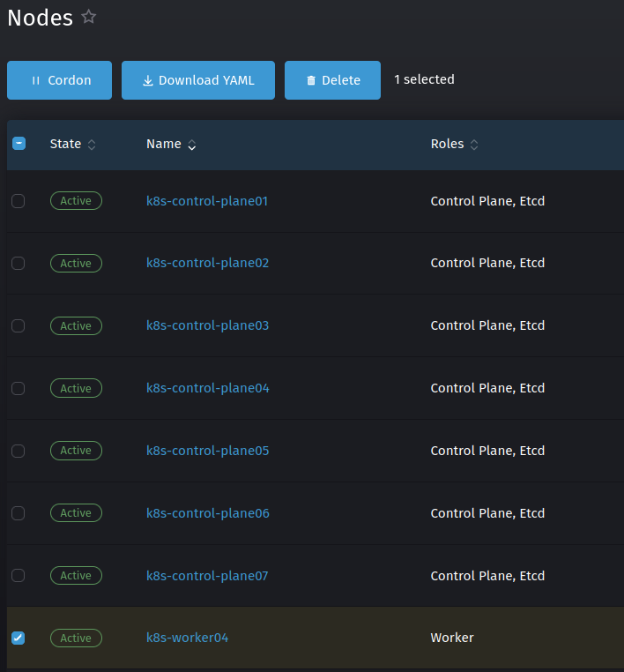
Task: Open the k8s-control-plane06 node link
Action: (x=208, y=513)
